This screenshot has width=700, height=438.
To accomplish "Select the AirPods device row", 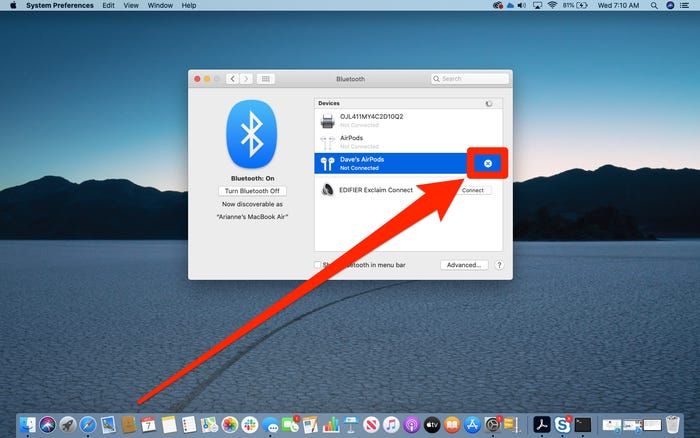I will 408,142.
